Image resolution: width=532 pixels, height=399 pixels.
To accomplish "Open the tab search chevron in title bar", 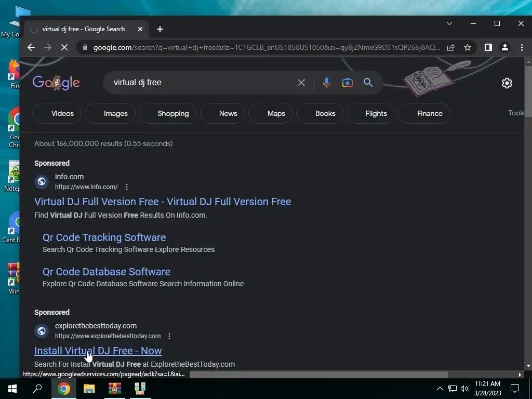I will tap(449, 23).
